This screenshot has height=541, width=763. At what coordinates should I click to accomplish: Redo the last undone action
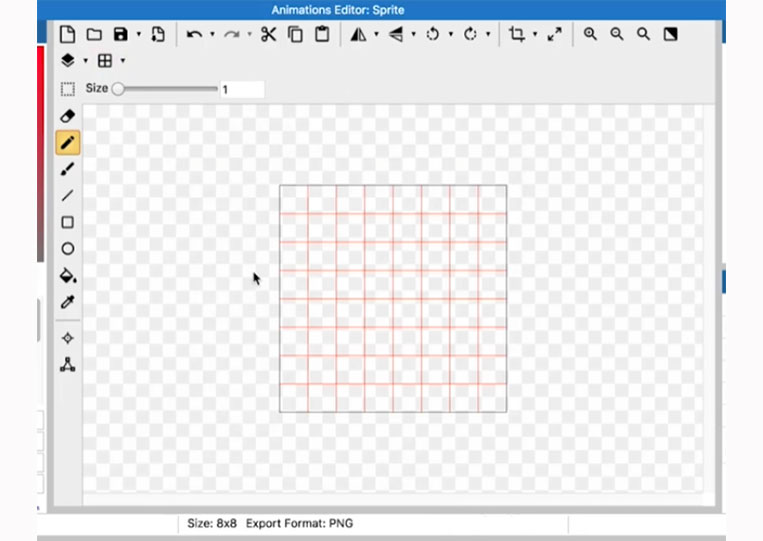coord(232,35)
